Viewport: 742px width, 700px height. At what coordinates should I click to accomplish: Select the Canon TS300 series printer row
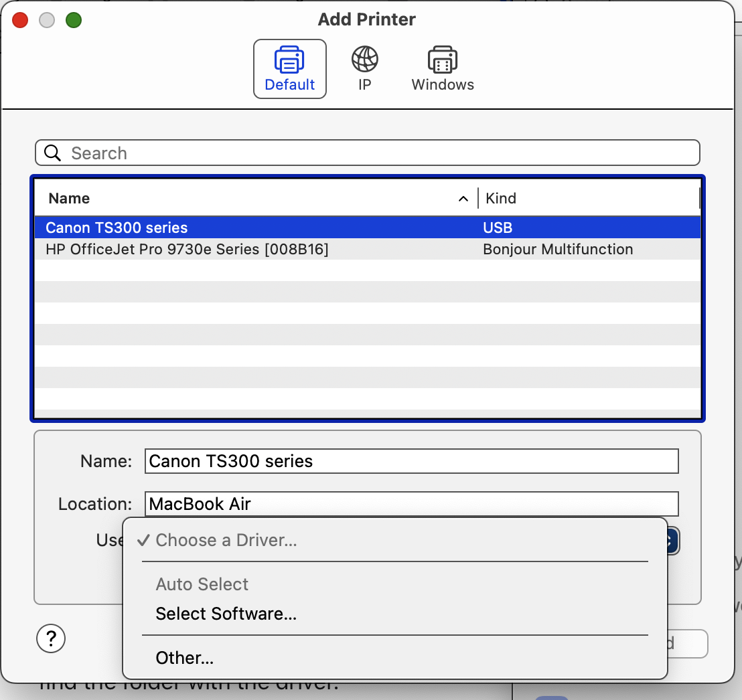point(367,228)
